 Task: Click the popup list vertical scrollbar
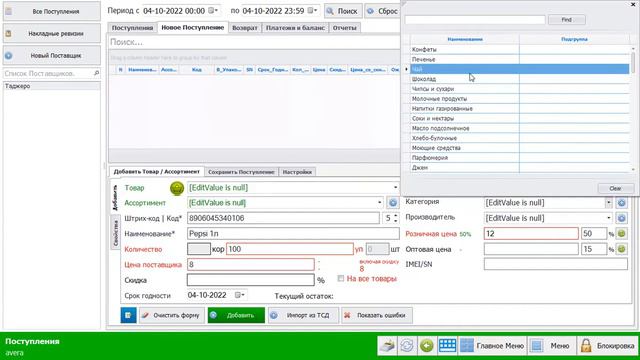[633, 108]
